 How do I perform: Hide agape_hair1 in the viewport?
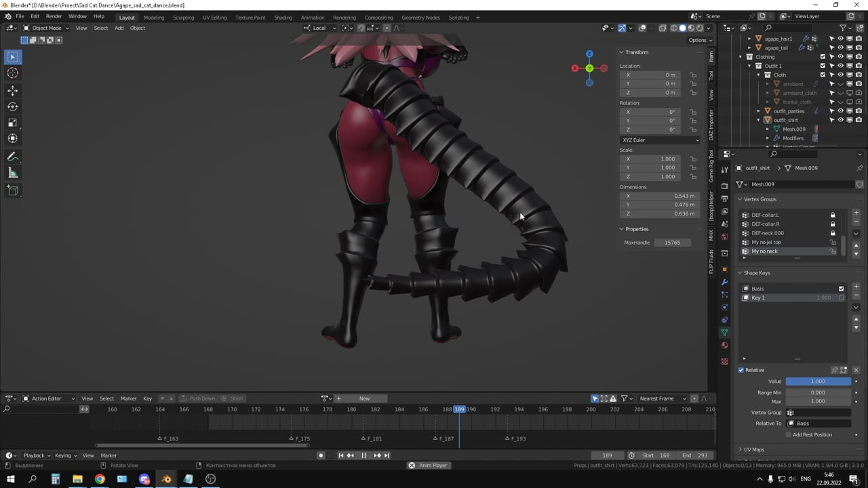coord(841,39)
